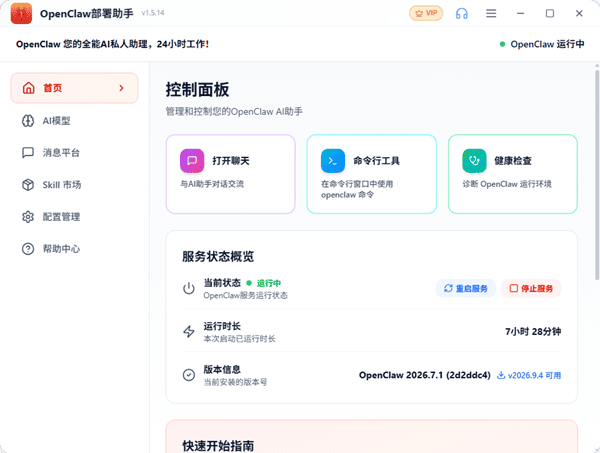Click the question mark icon for 帮助中心
This screenshot has width=600, height=453.
[x=28, y=249]
